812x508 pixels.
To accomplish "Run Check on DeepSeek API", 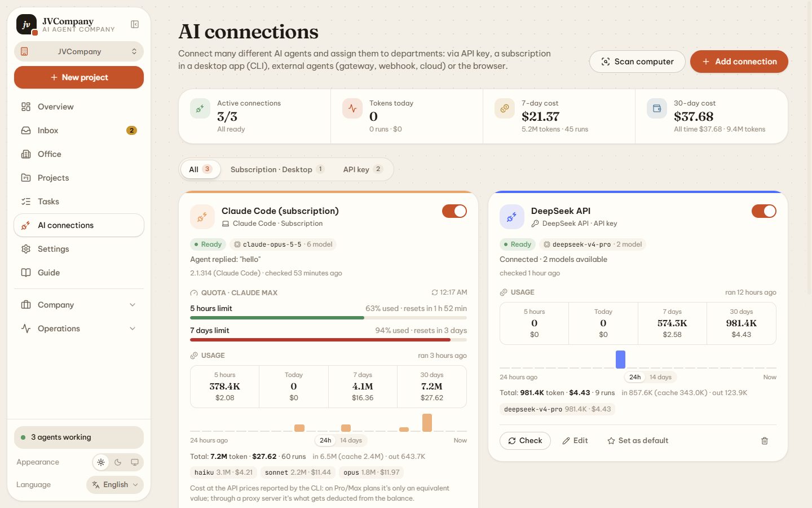I will 525,441.
